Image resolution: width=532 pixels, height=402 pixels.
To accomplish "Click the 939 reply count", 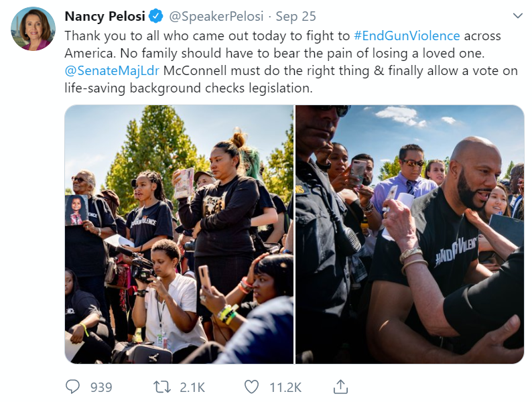I will (101, 387).
